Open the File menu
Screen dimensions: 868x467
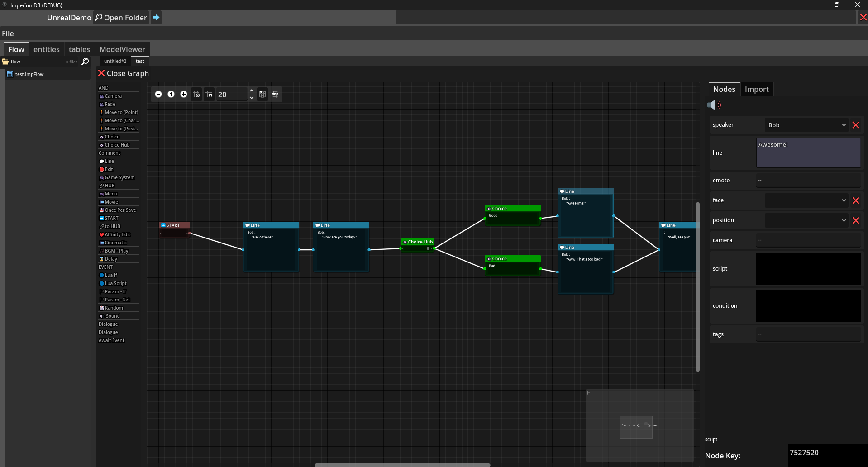click(x=8, y=33)
